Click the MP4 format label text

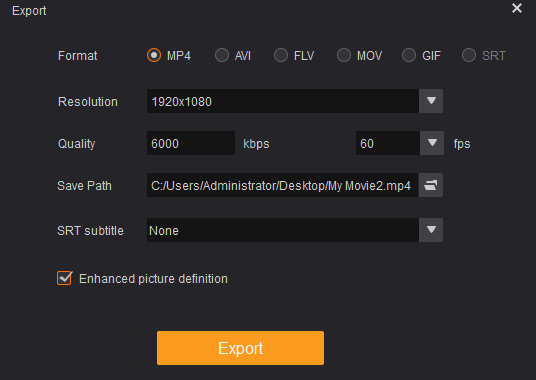pos(179,56)
